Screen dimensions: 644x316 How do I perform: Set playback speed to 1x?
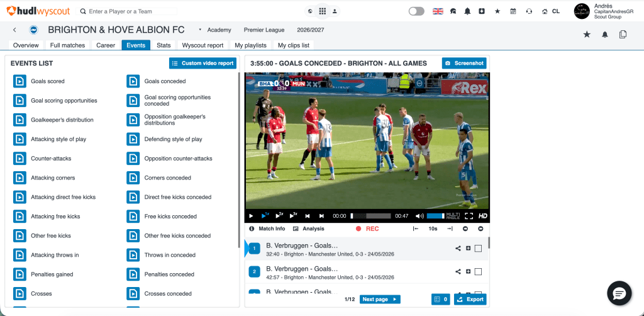tap(265, 215)
